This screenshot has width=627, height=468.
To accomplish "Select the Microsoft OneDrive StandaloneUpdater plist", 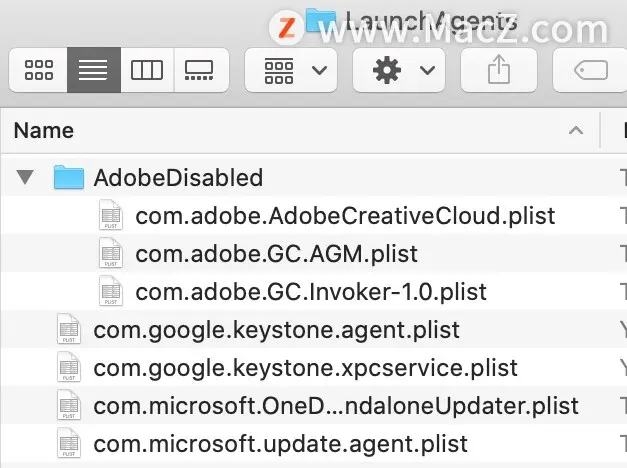I will [x=336, y=406].
